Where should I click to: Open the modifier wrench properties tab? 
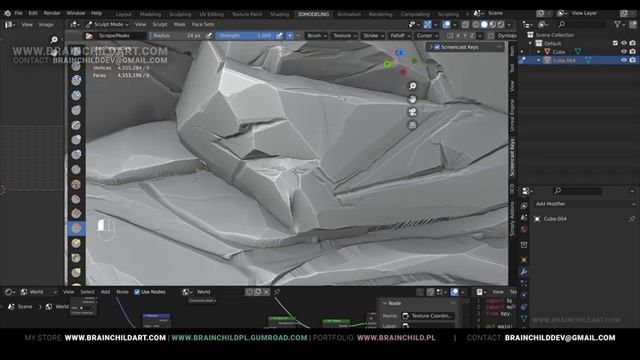click(524, 272)
